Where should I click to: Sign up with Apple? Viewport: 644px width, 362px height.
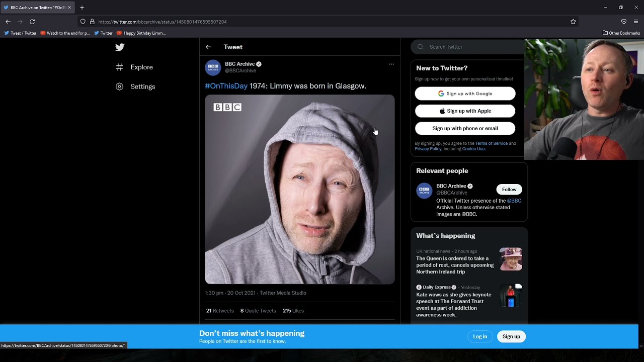tap(465, 111)
